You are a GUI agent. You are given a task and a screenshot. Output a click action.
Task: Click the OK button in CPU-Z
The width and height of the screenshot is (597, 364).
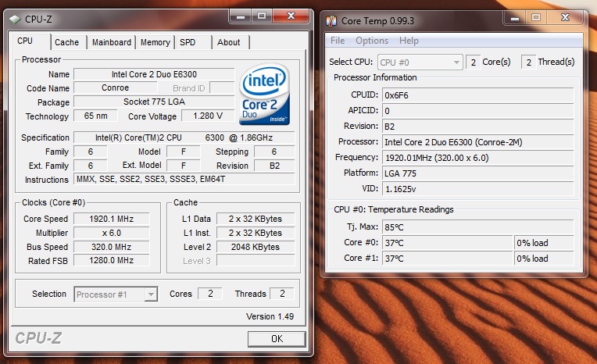point(277,339)
